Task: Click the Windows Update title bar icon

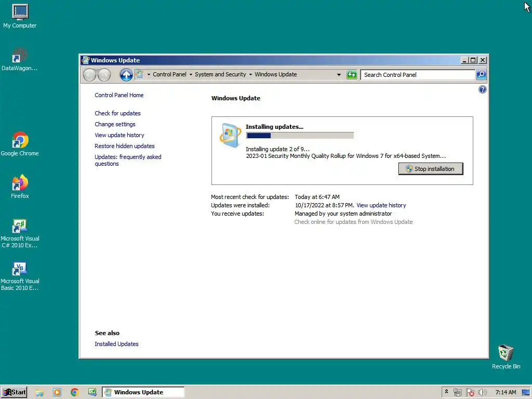Action: click(x=86, y=60)
